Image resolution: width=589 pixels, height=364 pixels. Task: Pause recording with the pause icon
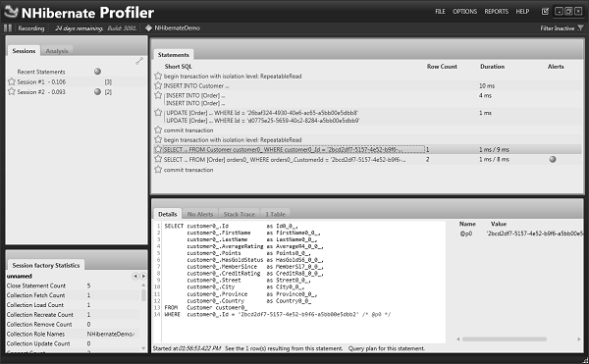8,28
